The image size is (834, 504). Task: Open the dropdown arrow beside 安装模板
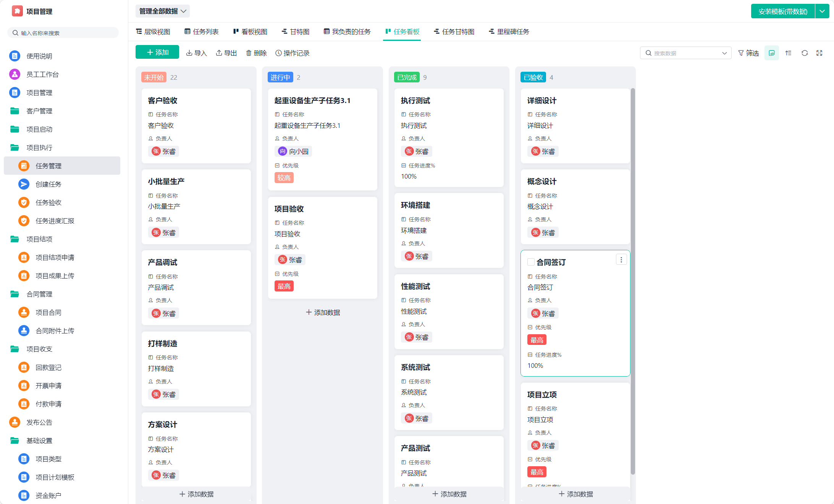click(x=822, y=11)
